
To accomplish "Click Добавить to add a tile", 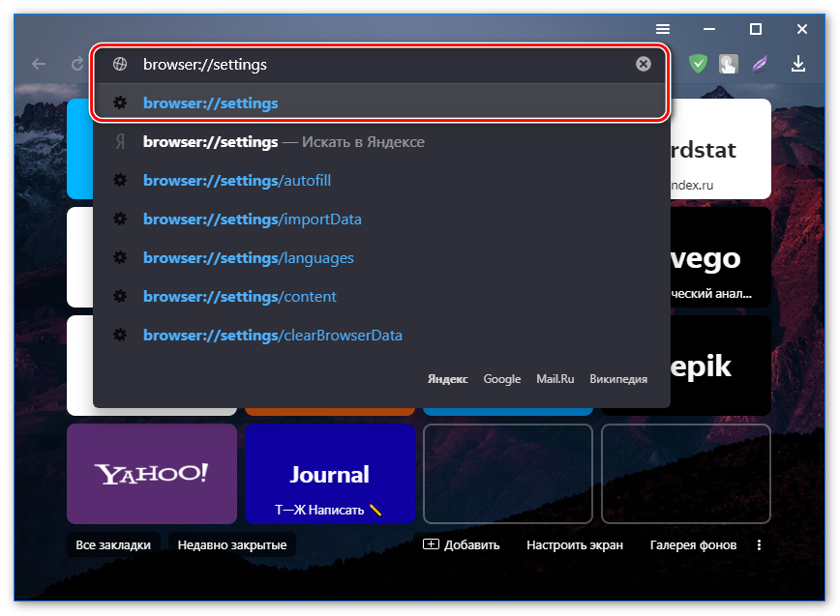I will pos(462,544).
